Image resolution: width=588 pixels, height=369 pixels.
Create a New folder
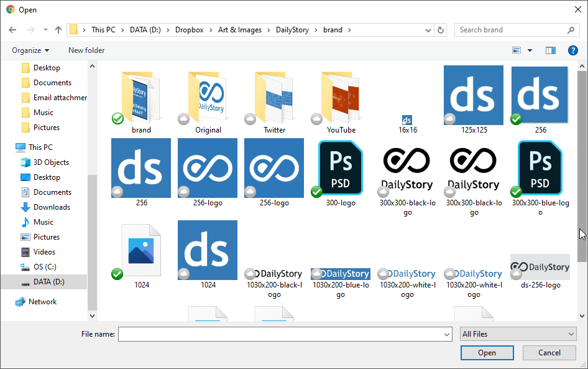tap(86, 50)
